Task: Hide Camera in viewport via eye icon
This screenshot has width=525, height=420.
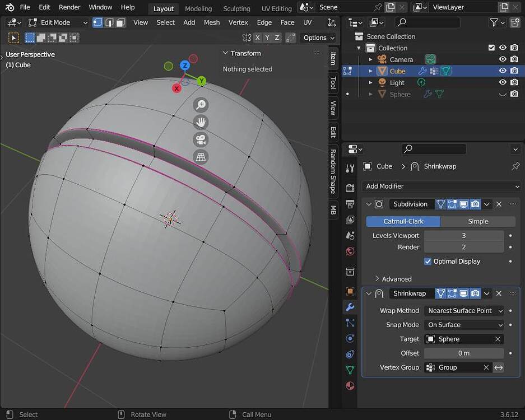Action: click(503, 59)
